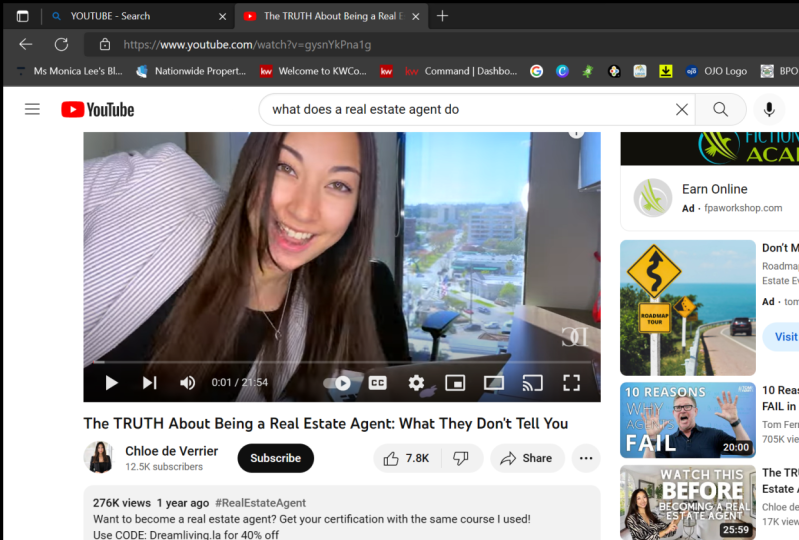Skip to the next video
Viewport: 799px width, 540px height.
tap(150, 383)
